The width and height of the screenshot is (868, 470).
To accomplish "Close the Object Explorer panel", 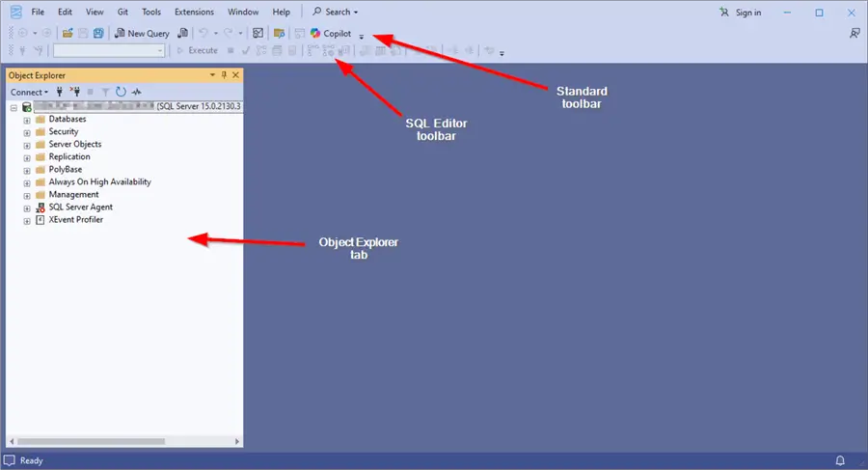I will pos(236,75).
